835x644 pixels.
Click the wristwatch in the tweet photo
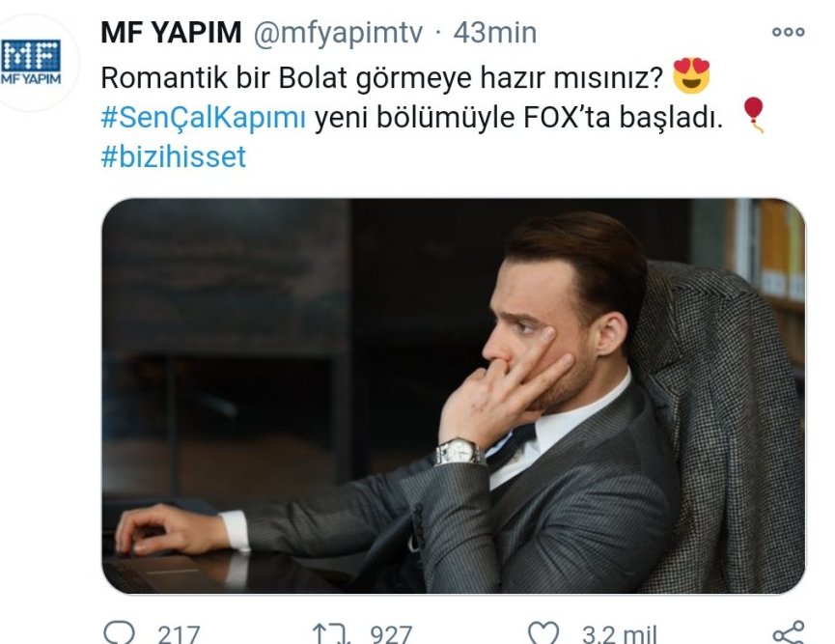point(459,452)
